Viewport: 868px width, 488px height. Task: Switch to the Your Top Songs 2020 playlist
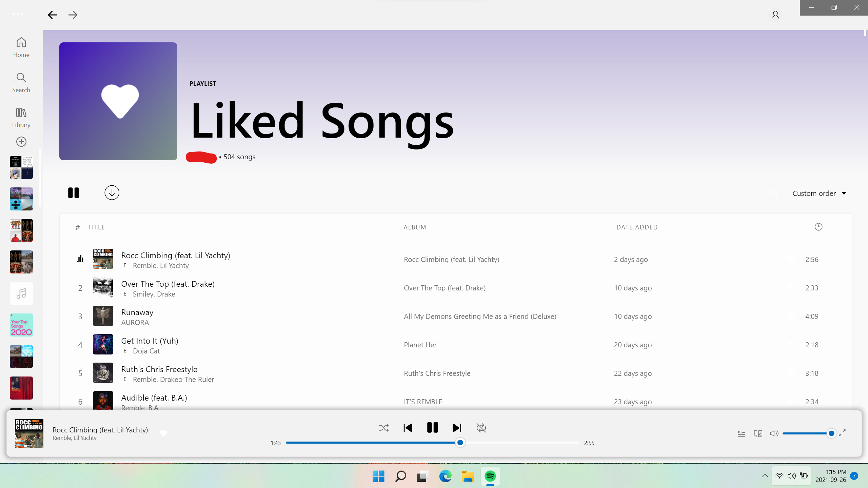(x=21, y=325)
